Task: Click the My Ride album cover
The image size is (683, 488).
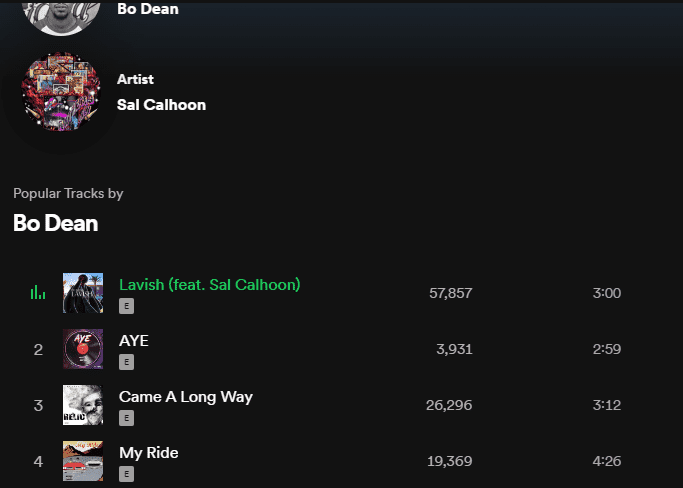Action: point(83,461)
